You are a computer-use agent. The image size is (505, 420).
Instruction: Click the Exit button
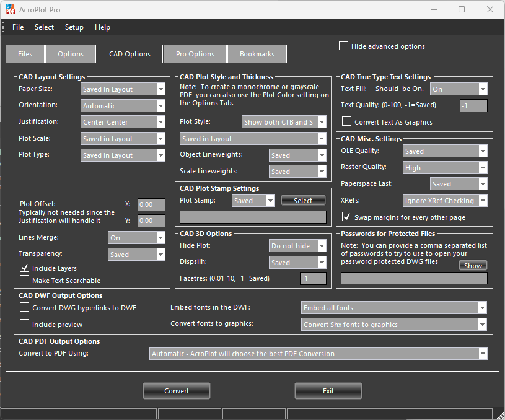click(328, 391)
